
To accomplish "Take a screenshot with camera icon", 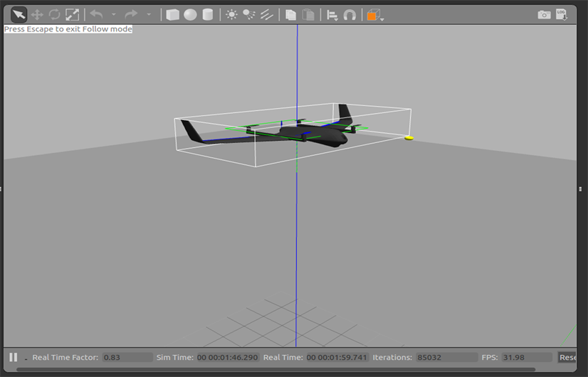I will [544, 15].
